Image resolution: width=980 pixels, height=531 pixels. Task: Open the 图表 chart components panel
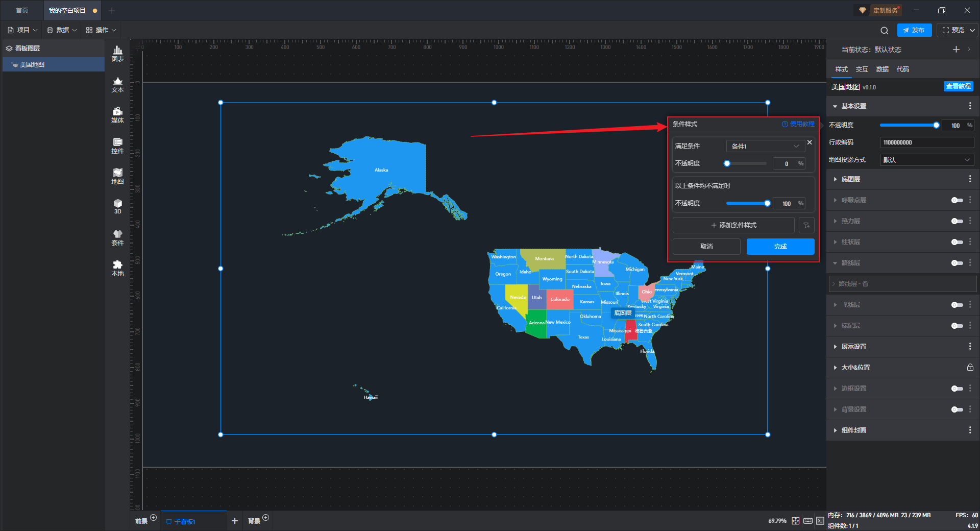(x=117, y=53)
